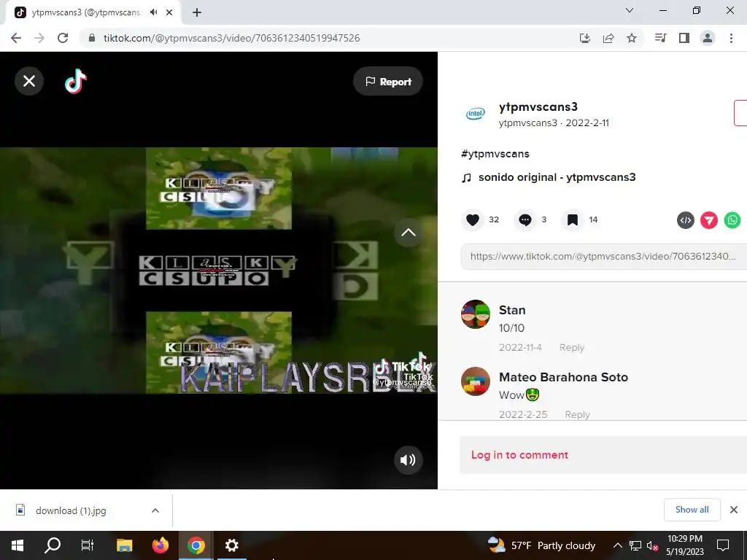The width and height of the screenshot is (747, 560).
Task: Expand the download (1).jpg options chevron
Action: click(155, 510)
